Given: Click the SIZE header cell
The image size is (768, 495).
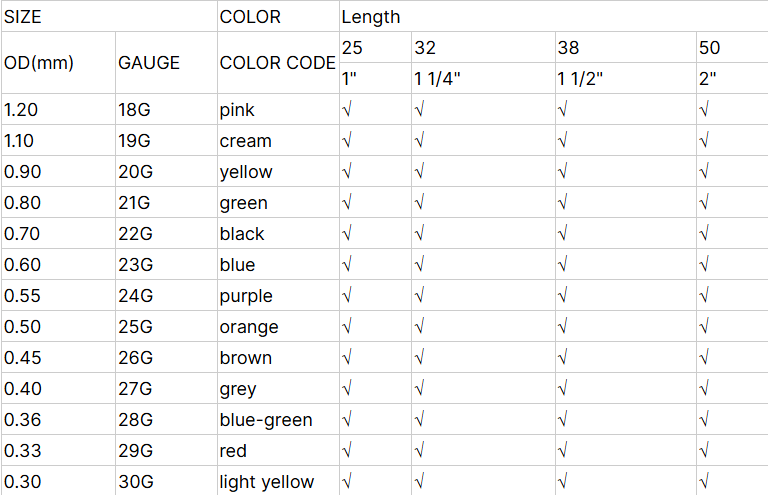Looking at the screenshot, I should 23,17.
